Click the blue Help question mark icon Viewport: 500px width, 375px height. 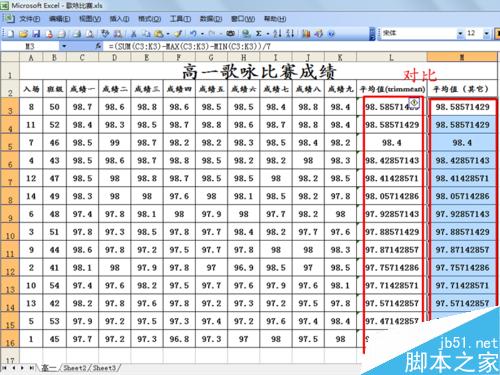(331, 34)
